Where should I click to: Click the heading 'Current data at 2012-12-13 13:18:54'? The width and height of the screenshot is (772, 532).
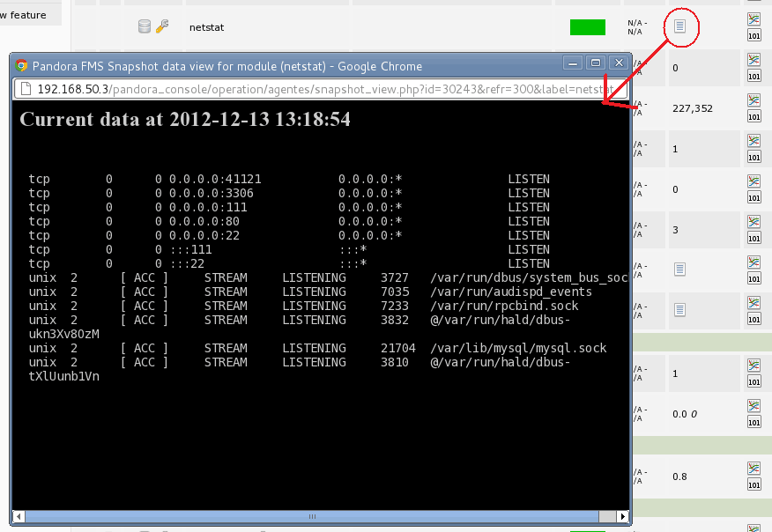[185, 119]
